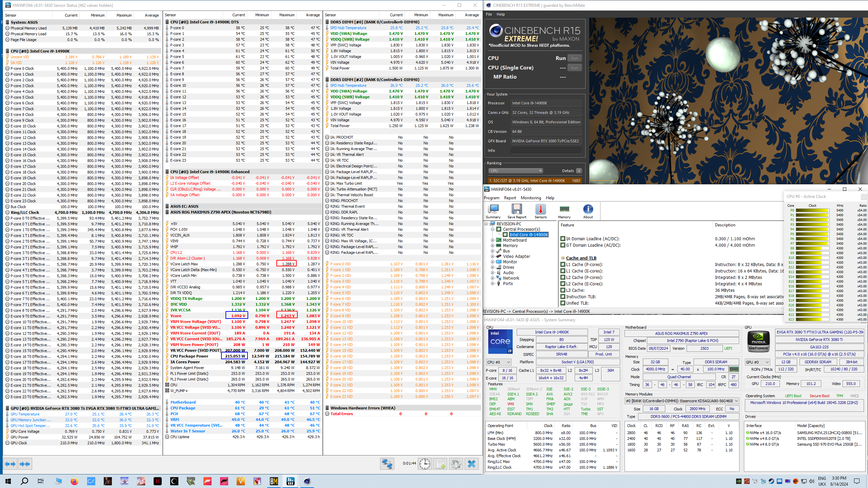Open the Help menu in HWiNFO64
This screenshot has width=868, height=488.
point(550,198)
